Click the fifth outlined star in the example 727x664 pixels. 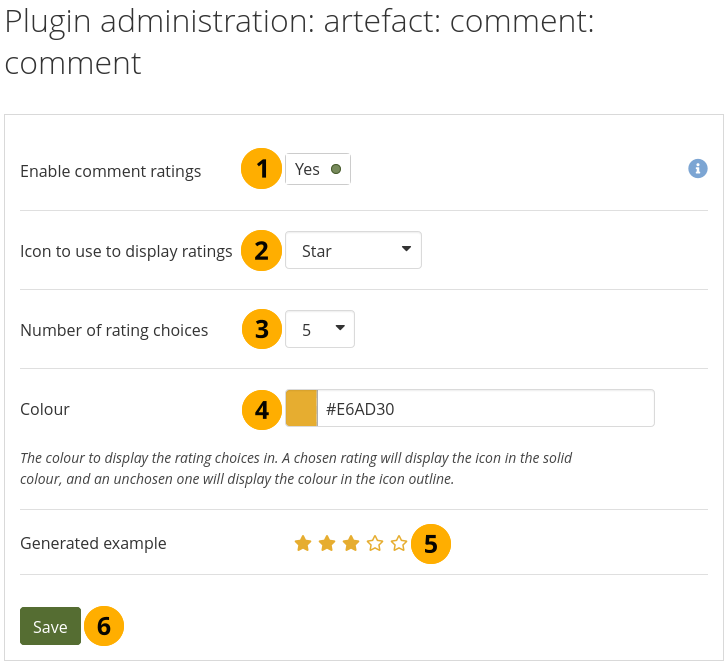point(399,543)
